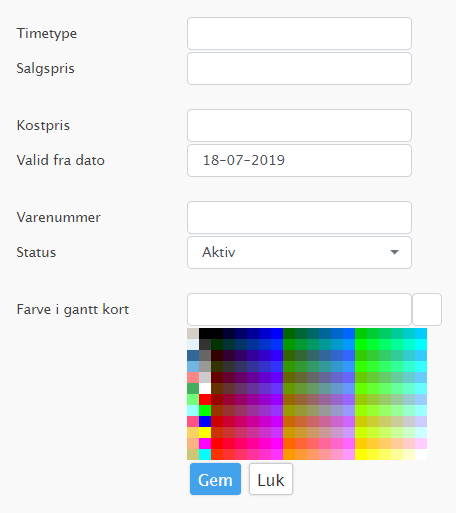Pick the bright yellow swatch in second column

pyautogui.click(x=205, y=433)
